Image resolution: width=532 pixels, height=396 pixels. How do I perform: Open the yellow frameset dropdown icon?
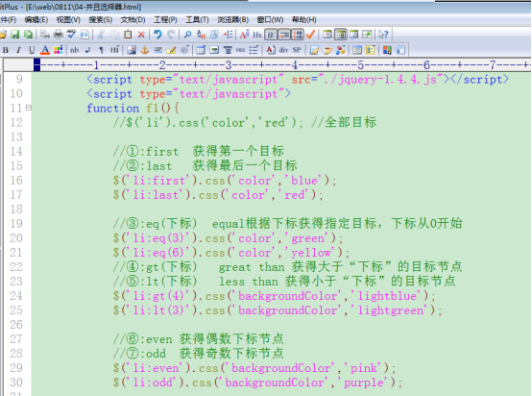click(x=370, y=50)
